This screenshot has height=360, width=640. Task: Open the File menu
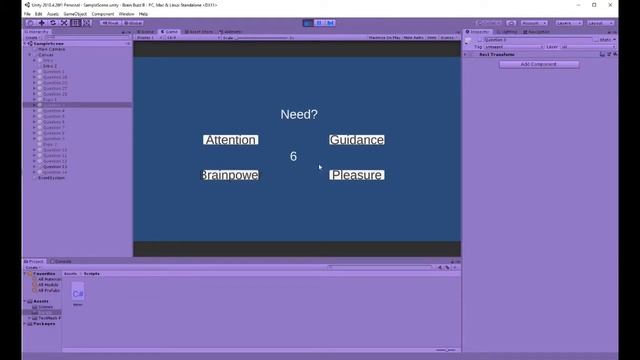click(27, 14)
